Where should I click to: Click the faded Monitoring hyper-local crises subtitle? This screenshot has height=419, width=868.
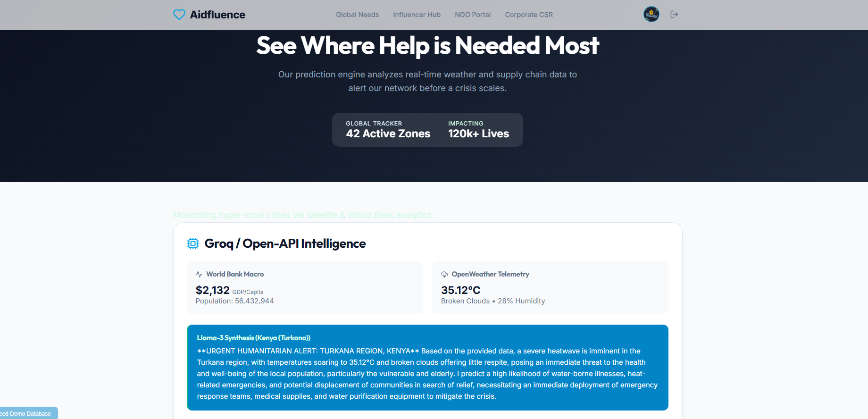pyautogui.click(x=303, y=215)
